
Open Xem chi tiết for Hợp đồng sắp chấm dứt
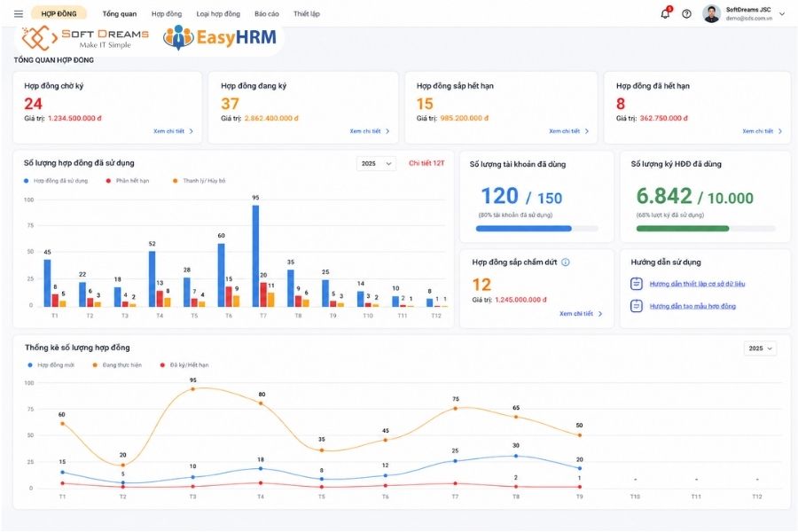[x=576, y=314]
